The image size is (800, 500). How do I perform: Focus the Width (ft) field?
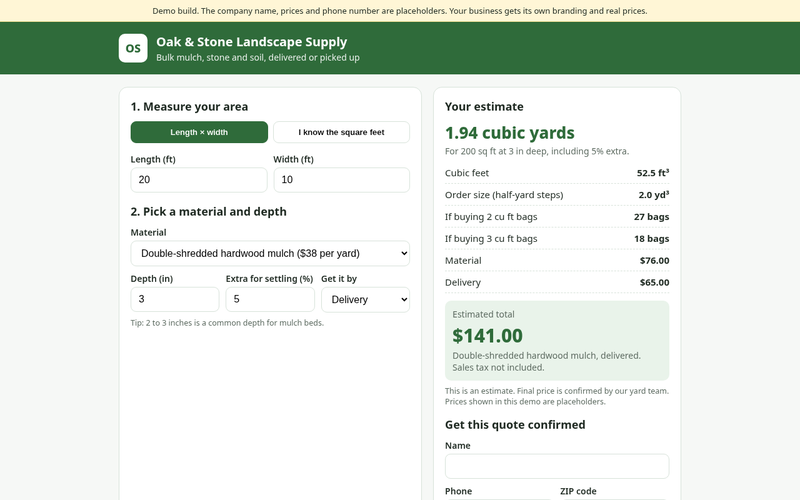coord(341,180)
